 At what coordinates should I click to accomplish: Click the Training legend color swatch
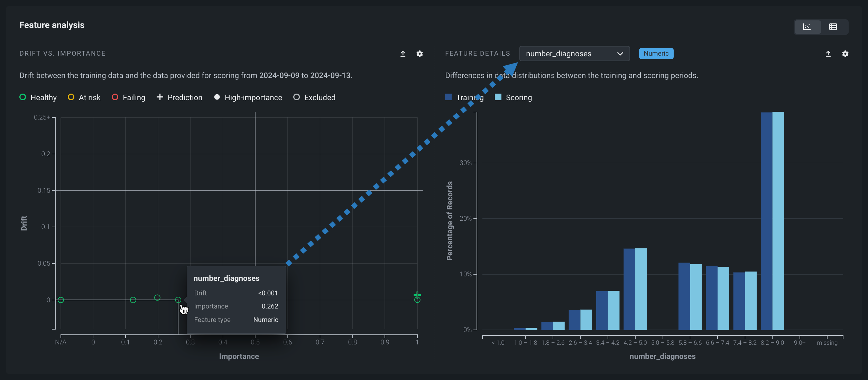(449, 97)
